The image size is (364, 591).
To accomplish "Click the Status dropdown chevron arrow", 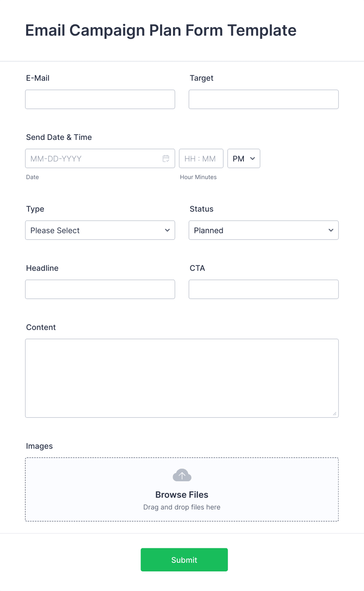I will coord(331,230).
